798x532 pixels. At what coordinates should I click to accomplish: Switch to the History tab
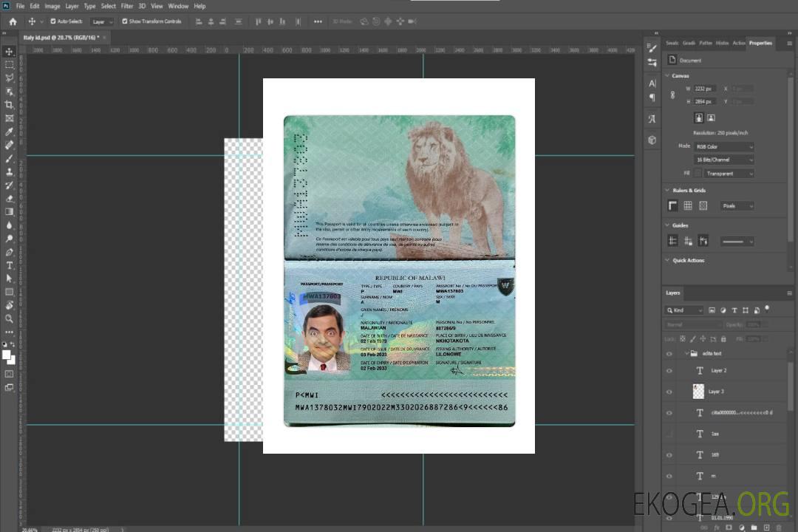tap(722, 44)
